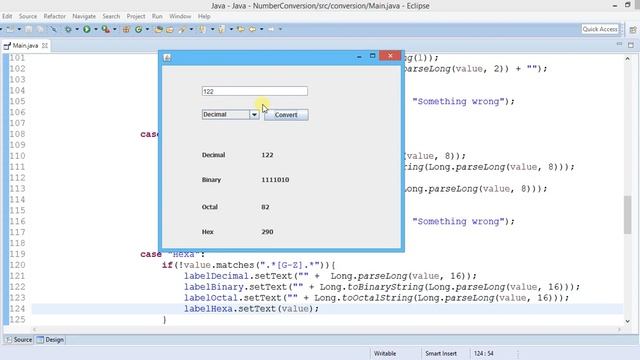Click the New wizard toolbar icon

click(x=10, y=29)
